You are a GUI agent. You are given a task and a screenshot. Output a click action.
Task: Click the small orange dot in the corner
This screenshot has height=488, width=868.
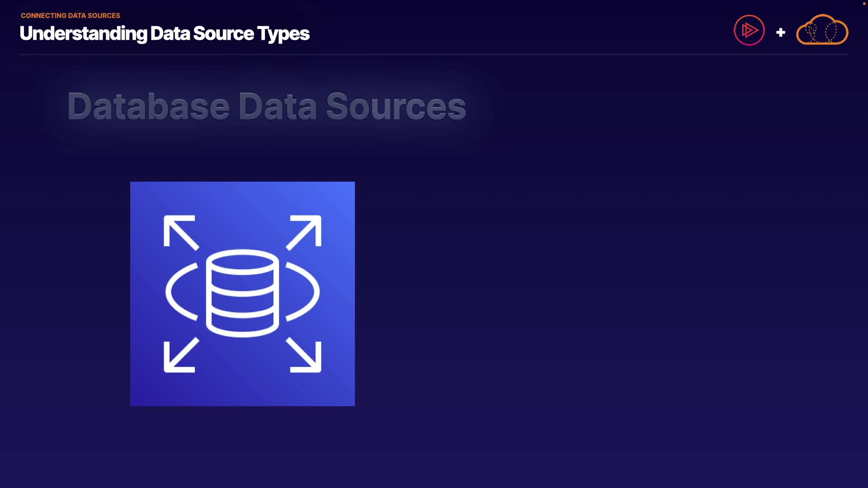tap(864, 4)
